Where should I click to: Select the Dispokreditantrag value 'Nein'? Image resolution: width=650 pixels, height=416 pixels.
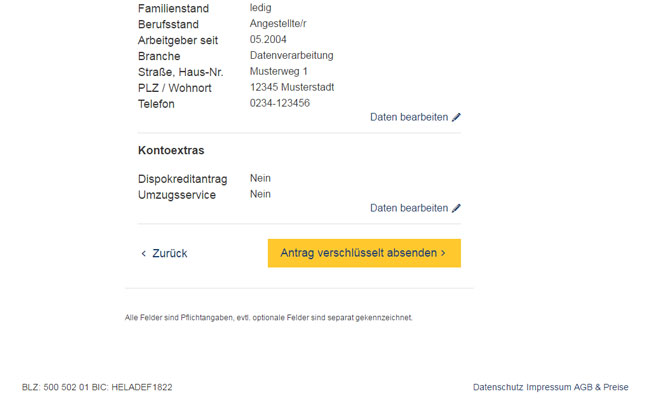260,178
